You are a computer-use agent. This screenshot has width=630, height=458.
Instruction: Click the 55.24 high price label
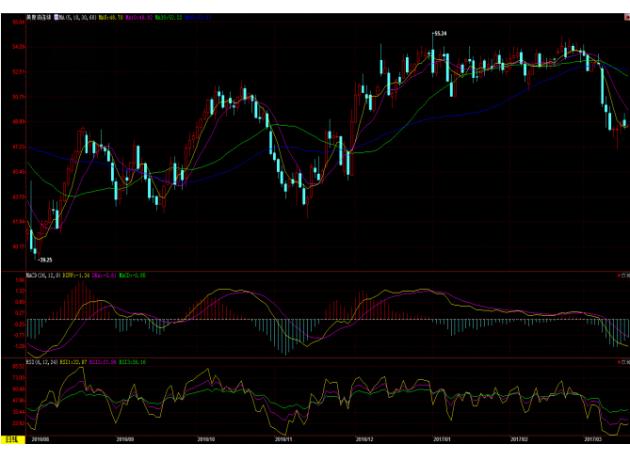(438, 34)
